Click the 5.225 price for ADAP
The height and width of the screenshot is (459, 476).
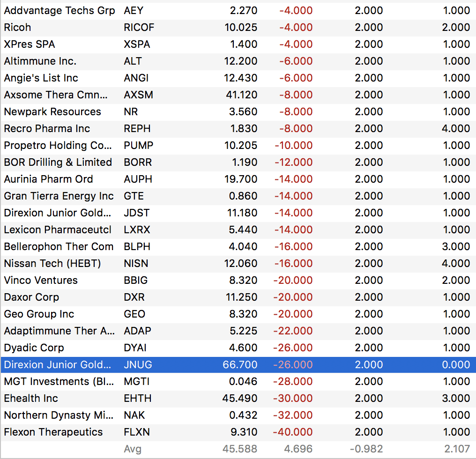pyautogui.click(x=244, y=331)
